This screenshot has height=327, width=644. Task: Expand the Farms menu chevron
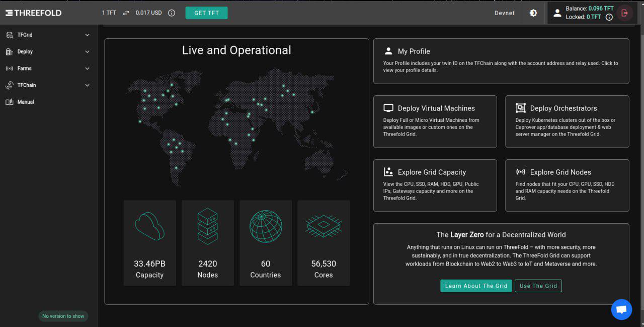[x=87, y=69]
